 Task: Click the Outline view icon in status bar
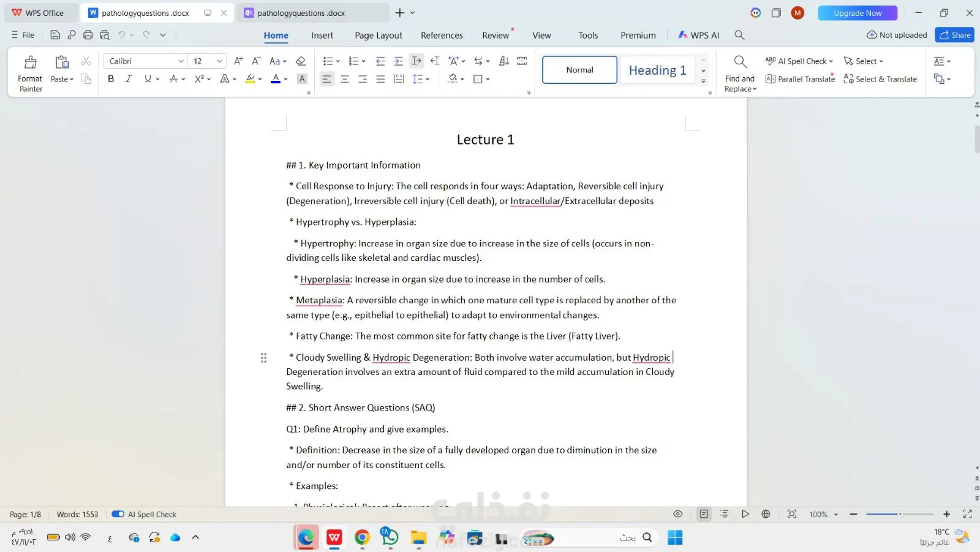(724, 514)
